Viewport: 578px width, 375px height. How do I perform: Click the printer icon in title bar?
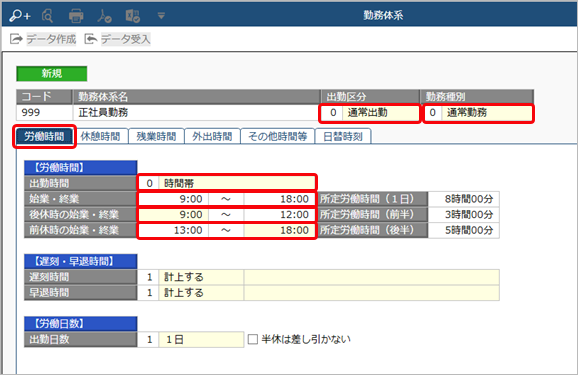pyautogui.click(x=76, y=16)
